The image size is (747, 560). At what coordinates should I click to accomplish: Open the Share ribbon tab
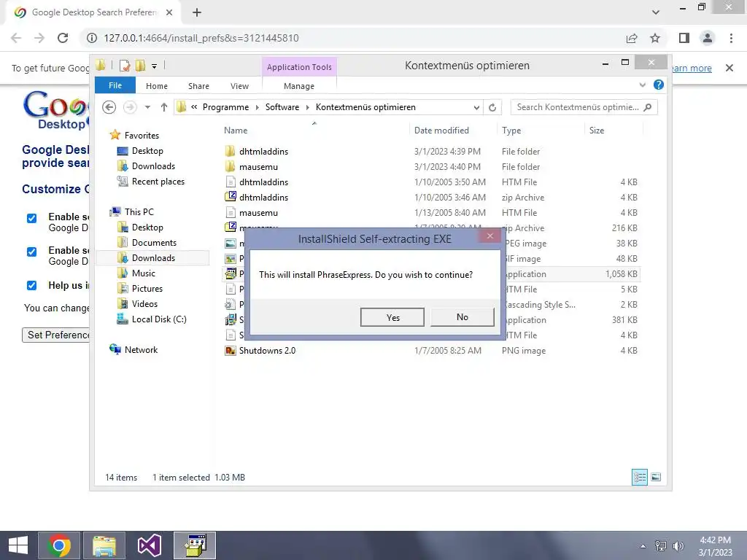coord(198,86)
